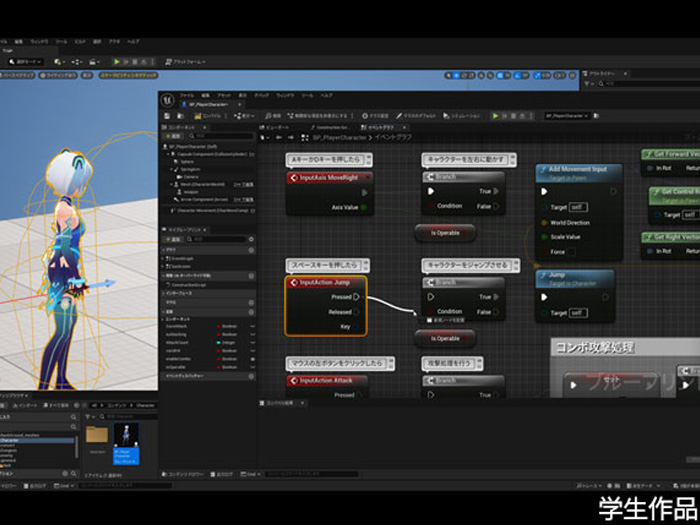The width and height of the screenshot is (700, 525).
Task: Click C++で編集 link for Mesh component
Action: coord(243,184)
